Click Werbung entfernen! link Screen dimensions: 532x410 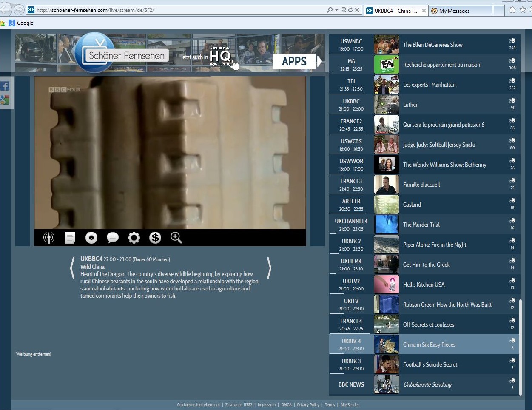point(34,354)
